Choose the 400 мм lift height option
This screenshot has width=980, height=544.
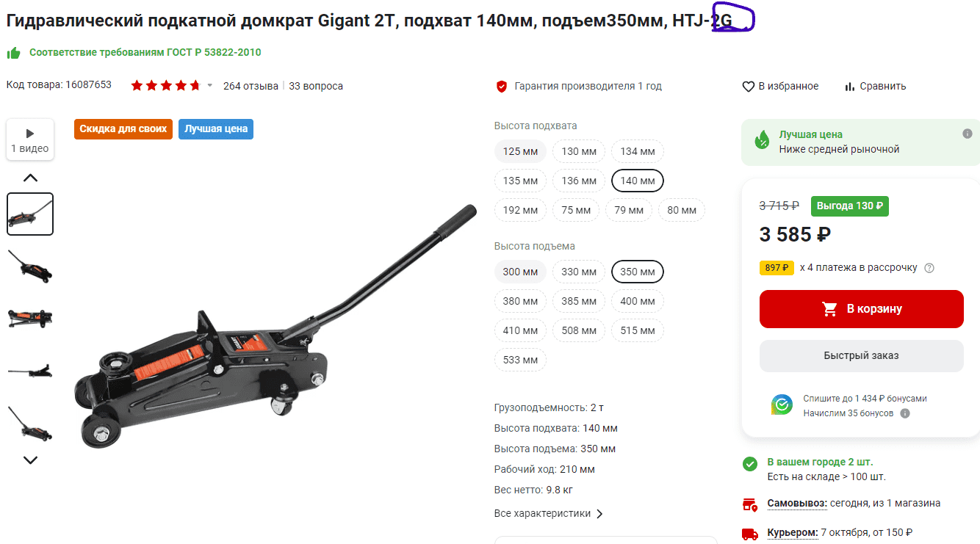coord(638,301)
